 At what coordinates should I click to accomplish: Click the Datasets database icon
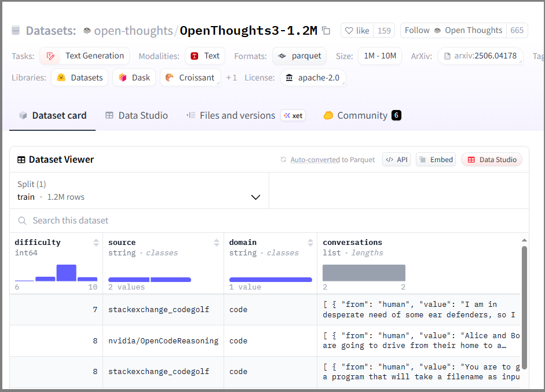click(16, 31)
